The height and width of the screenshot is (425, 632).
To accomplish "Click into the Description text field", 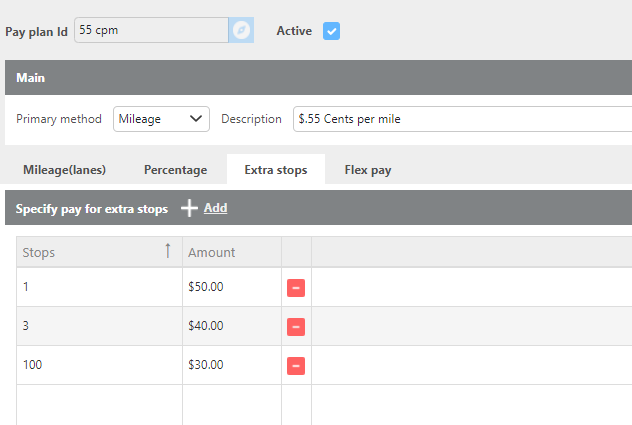I will pyautogui.click(x=460, y=119).
